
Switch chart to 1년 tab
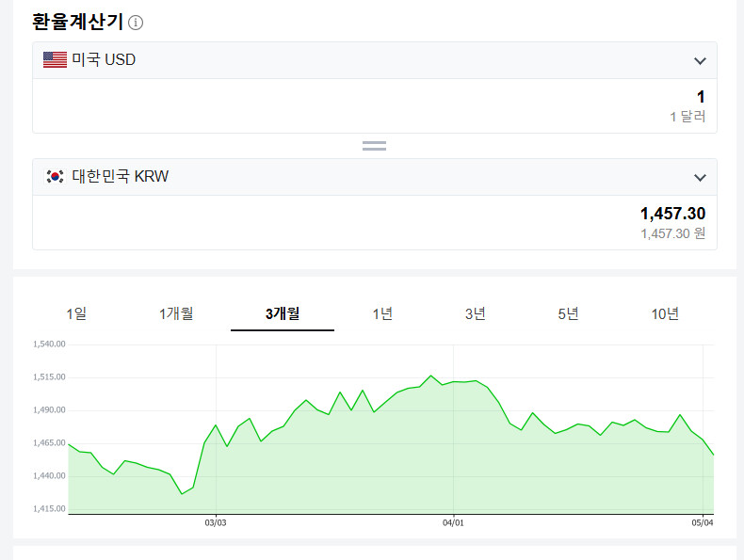coord(382,313)
